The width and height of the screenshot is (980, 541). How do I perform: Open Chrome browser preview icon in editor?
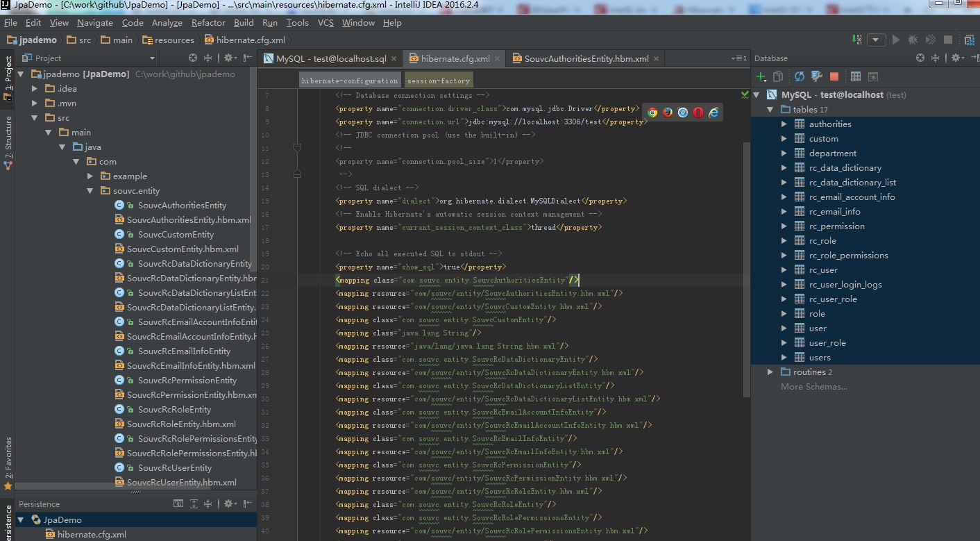652,112
